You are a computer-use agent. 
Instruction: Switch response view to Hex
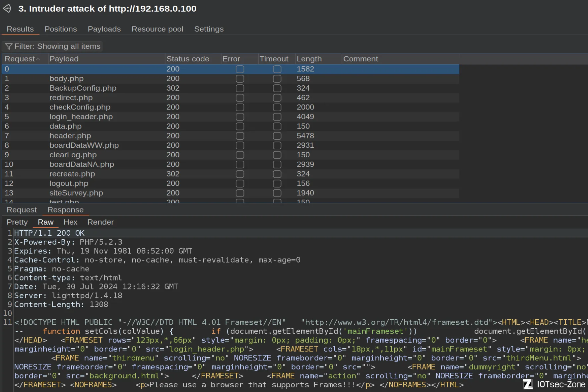pyautogui.click(x=70, y=222)
